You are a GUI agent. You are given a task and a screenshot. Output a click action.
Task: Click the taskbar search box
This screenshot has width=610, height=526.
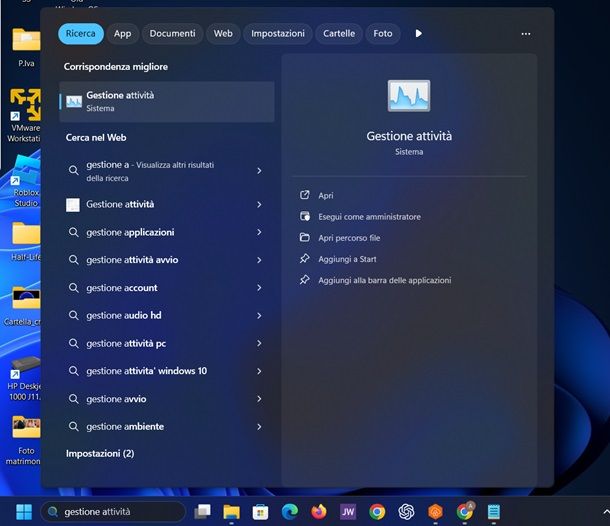click(113, 512)
